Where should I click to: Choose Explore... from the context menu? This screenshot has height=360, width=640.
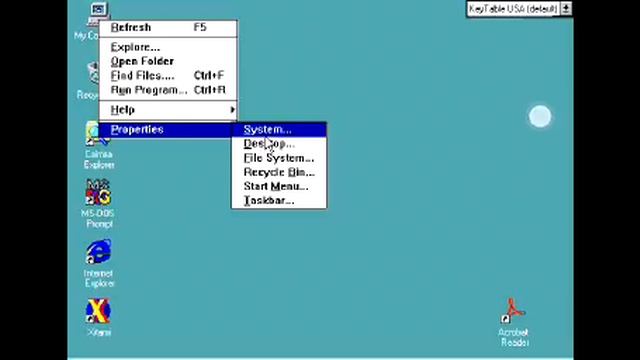(168, 47)
